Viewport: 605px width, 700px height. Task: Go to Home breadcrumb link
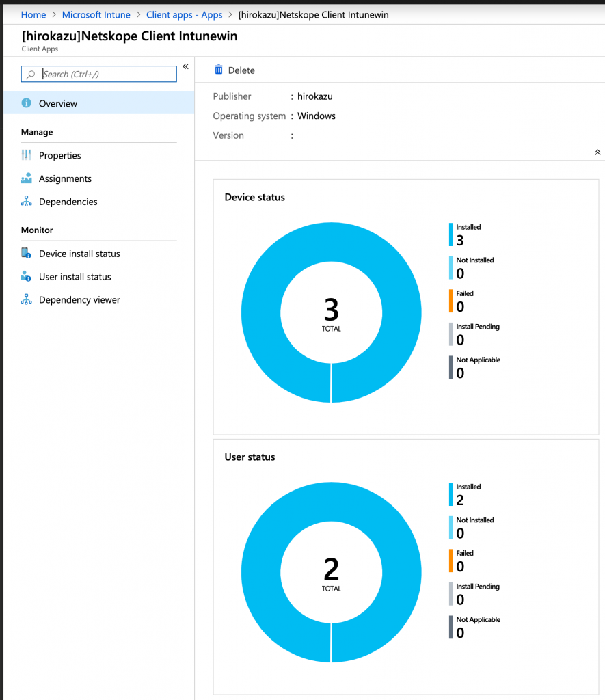pos(33,15)
